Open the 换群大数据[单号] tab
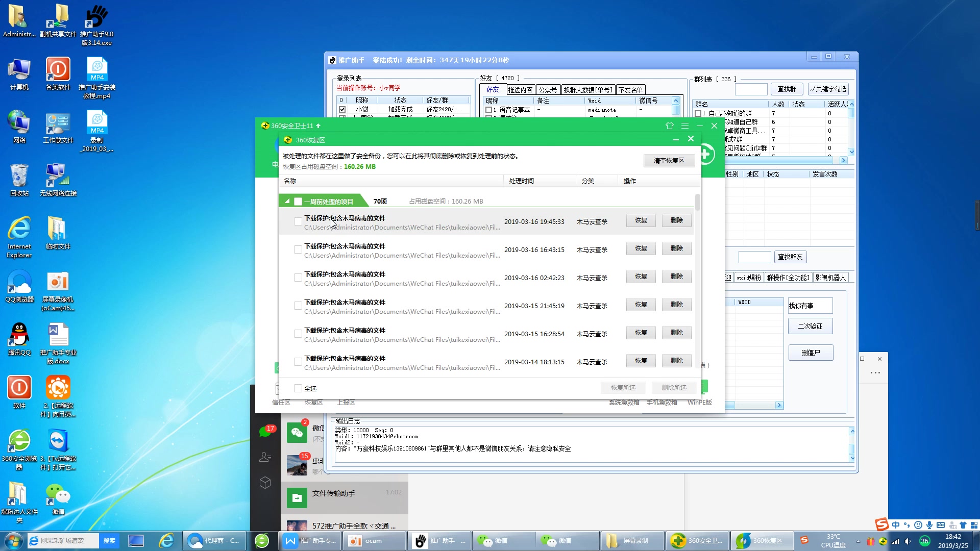 click(588, 89)
